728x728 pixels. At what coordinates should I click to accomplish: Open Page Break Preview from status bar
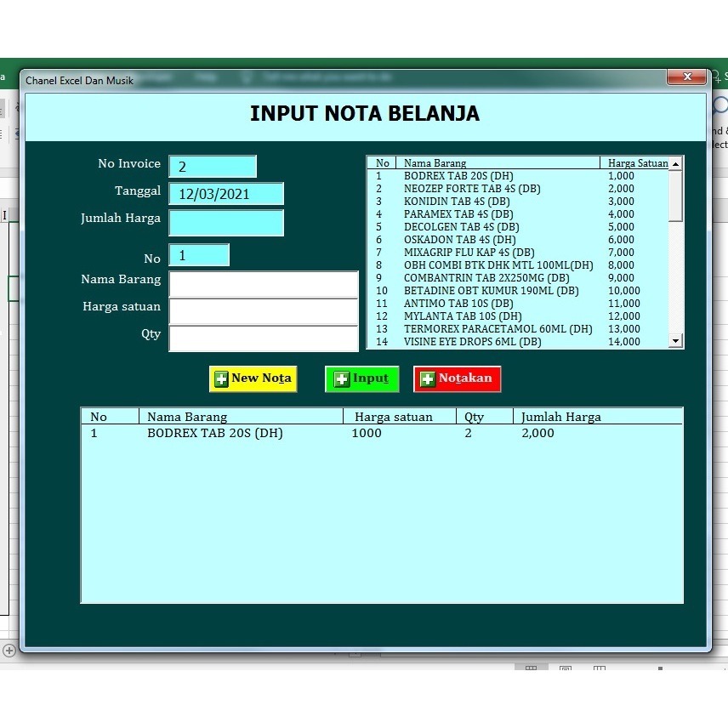coord(600,668)
